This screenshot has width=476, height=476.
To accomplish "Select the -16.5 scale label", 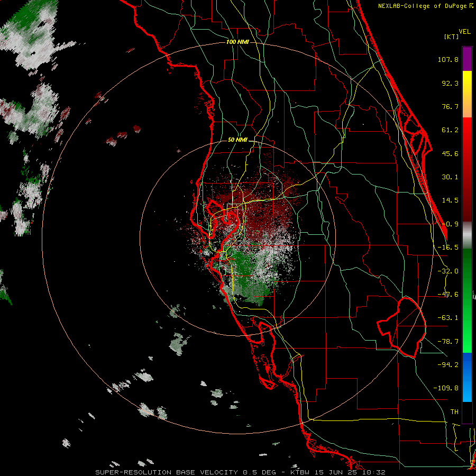I will tap(448, 248).
